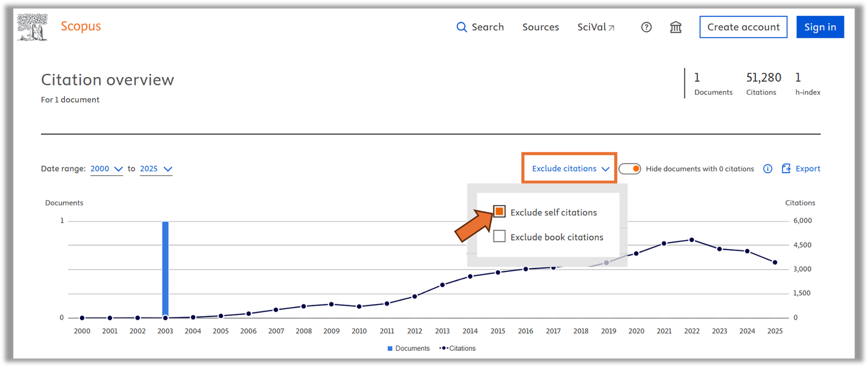Collapse the Exclude citations dropdown
The width and height of the screenshot is (868, 367).
[x=570, y=168]
